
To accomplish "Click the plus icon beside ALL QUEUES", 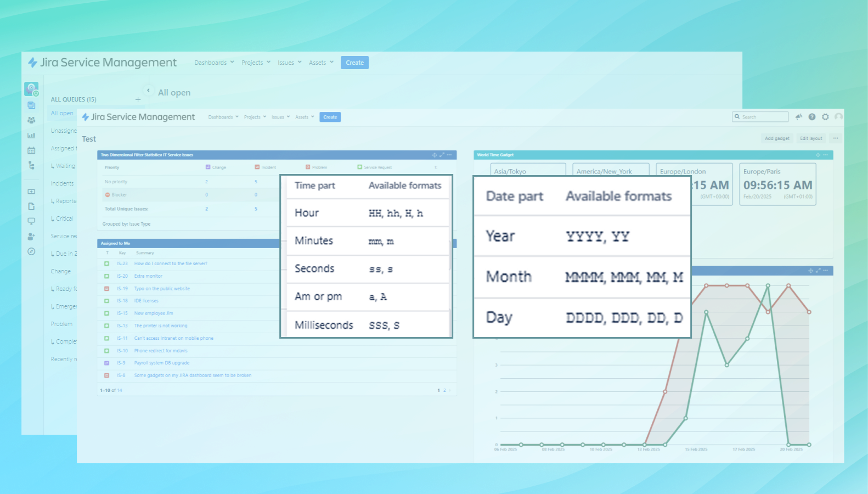I will coord(138,99).
